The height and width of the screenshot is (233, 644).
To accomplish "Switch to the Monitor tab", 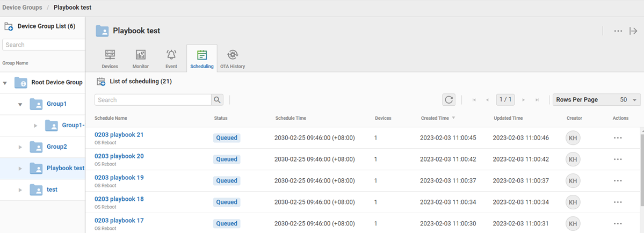I will tap(141, 59).
